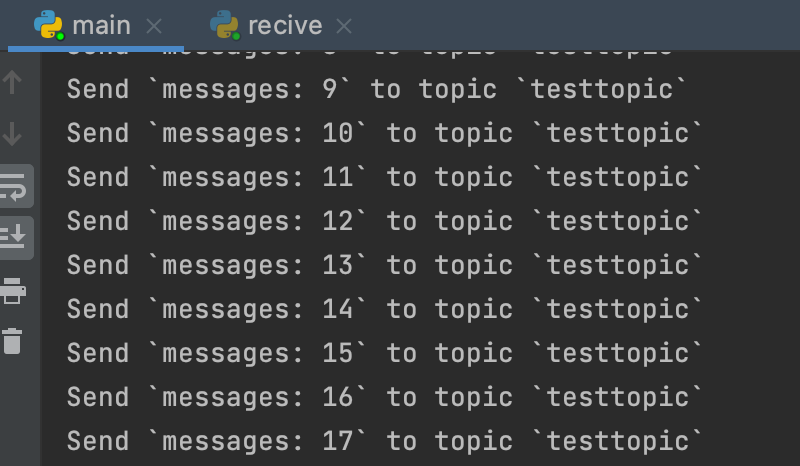800x466 pixels.
Task: Click the 'messages: 14' output line
Action: 385,310
